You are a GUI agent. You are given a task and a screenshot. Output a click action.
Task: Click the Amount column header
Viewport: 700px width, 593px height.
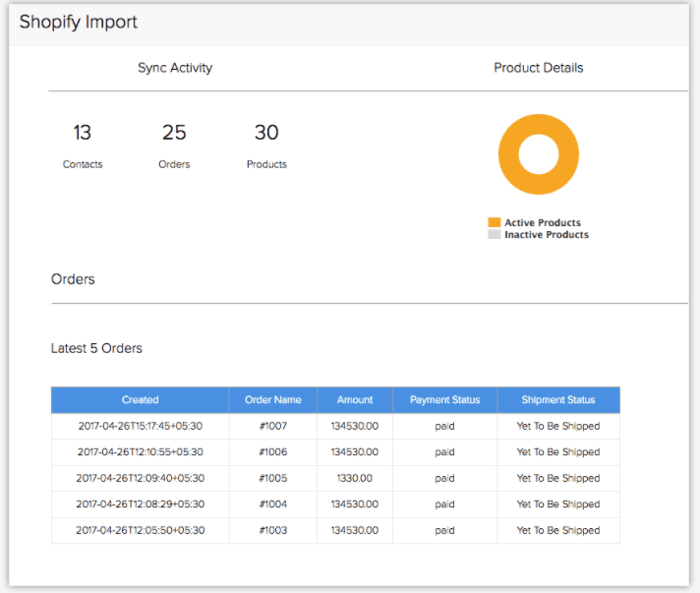(x=355, y=399)
